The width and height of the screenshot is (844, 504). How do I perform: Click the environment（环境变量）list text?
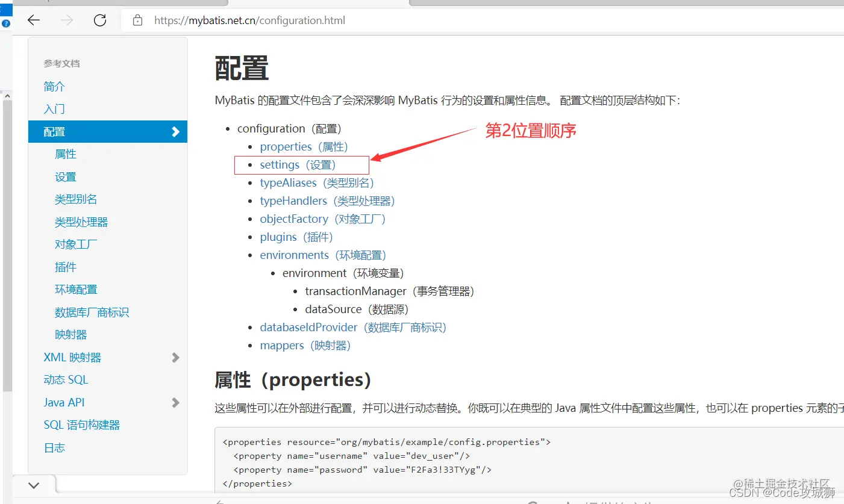click(343, 273)
